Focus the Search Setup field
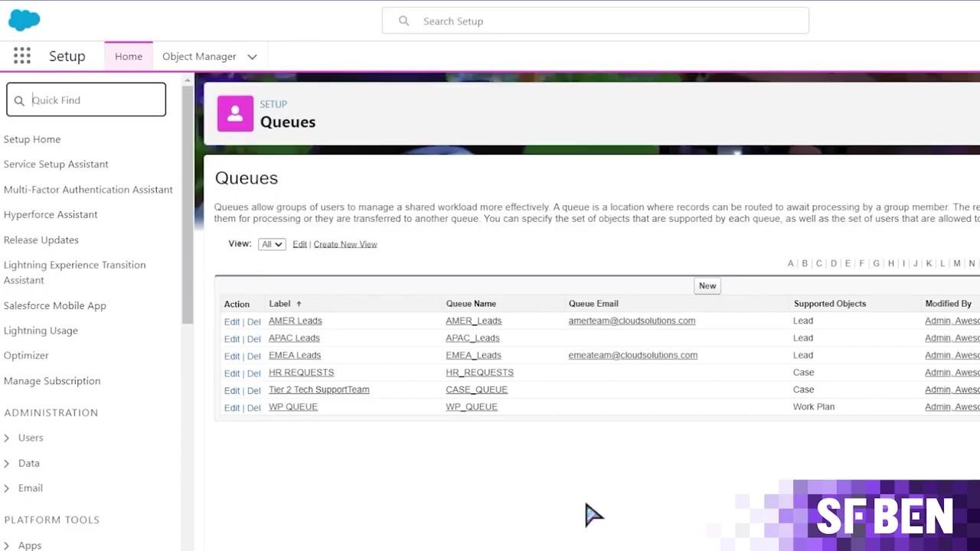The height and width of the screenshot is (551, 980). [x=595, y=21]
